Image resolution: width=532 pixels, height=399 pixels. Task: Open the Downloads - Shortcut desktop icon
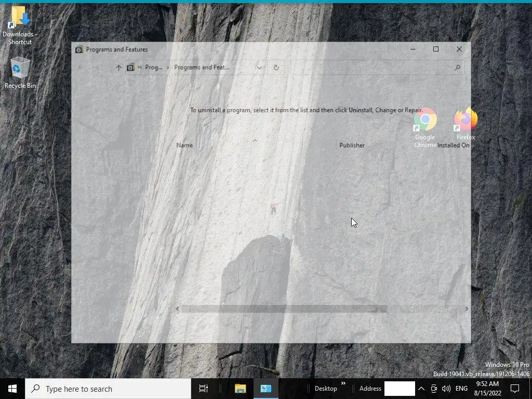(x=20, y=26)
